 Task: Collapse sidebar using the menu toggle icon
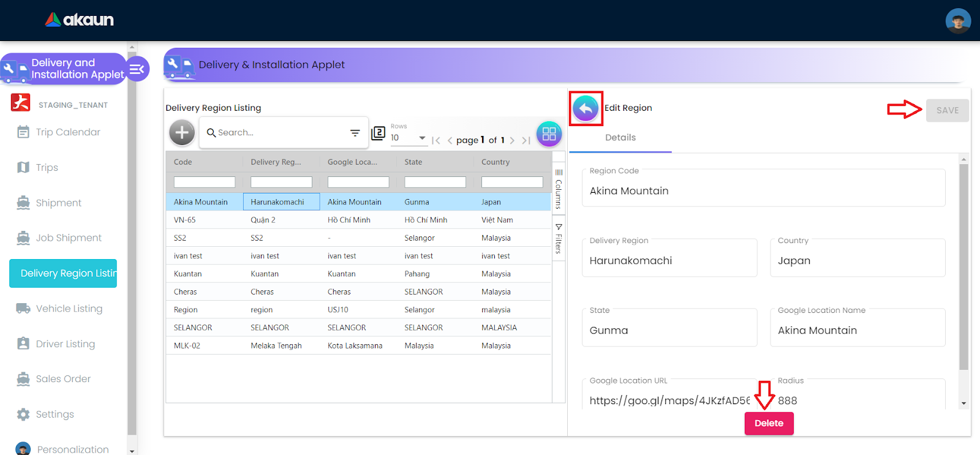pyautogui.click(x=137, y=69)
